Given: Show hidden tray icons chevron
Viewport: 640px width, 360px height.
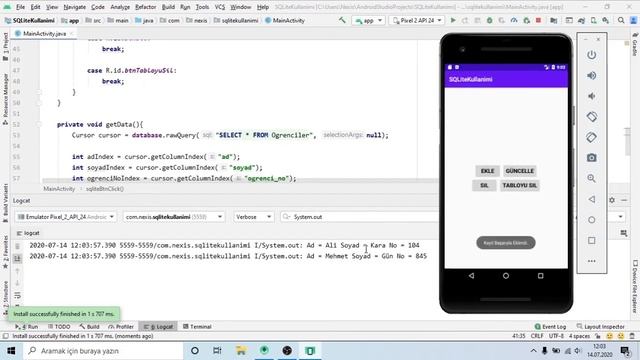Looking at the screenshot, I should click(x=533, y=351).
